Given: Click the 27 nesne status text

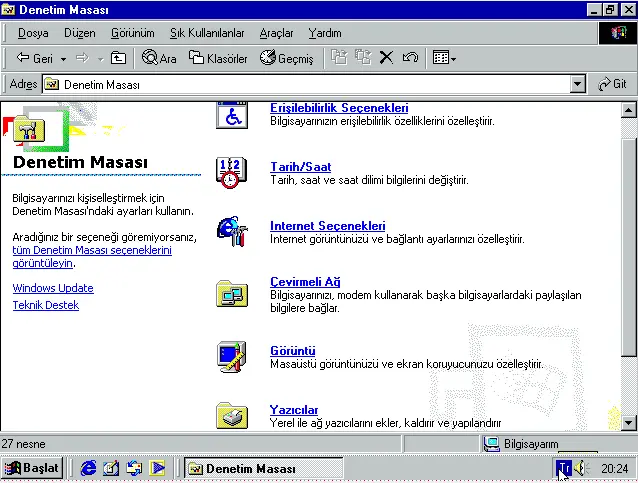Looking at the screenshot, I should [x=23, y=444].
